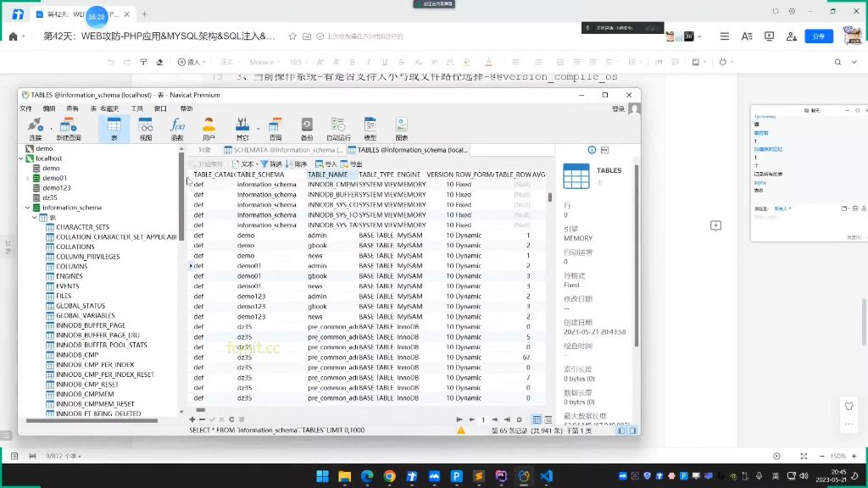The image size is (868, 488).
Task: Click the DDL icon next to info icon
Action: [604, 150]
